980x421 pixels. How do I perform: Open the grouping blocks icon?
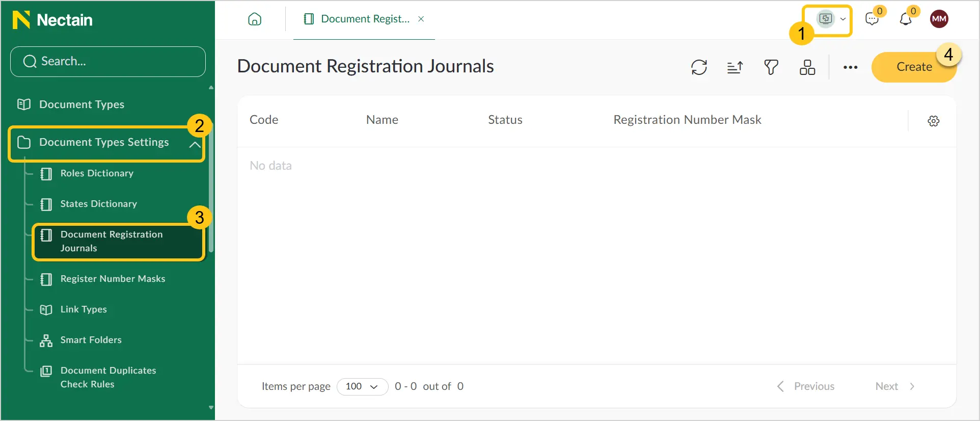807,67
